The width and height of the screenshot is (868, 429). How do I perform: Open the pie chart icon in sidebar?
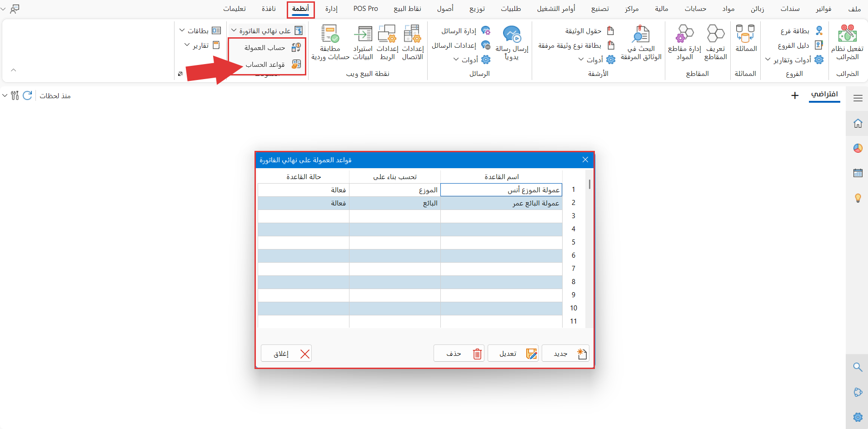pyautogui.click(x=858, y=148)
